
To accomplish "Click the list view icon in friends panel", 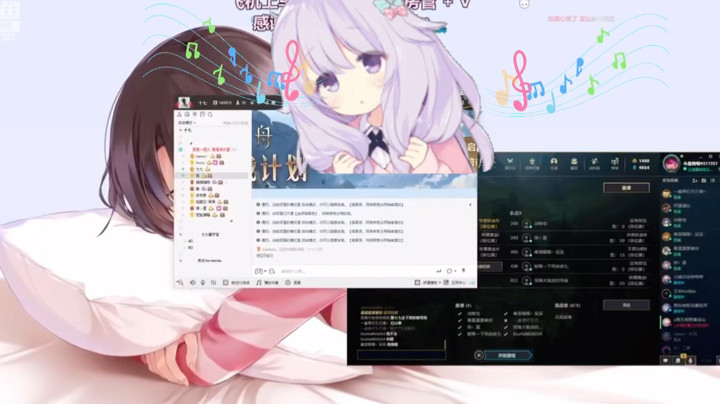I will 712,180.
